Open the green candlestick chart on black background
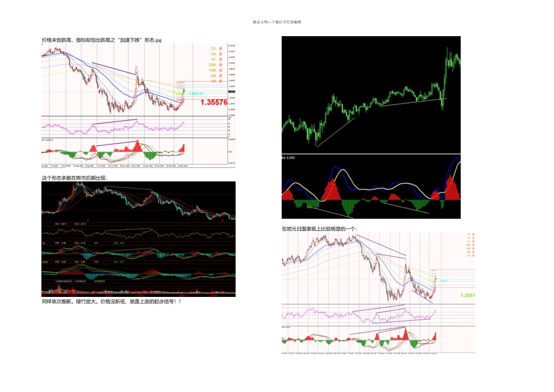Screen dimensions: 554x392 tap(371, 127)
